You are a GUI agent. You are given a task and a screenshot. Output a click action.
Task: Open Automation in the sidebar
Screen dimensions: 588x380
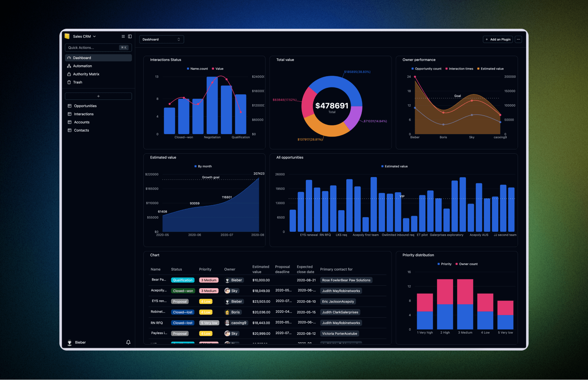[x=98, y=66]
